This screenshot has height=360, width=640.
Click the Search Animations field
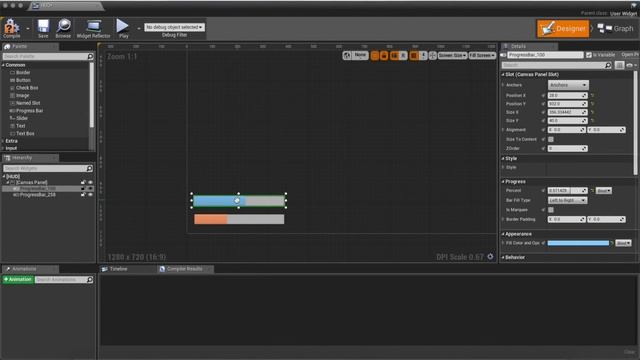(64, 280)
